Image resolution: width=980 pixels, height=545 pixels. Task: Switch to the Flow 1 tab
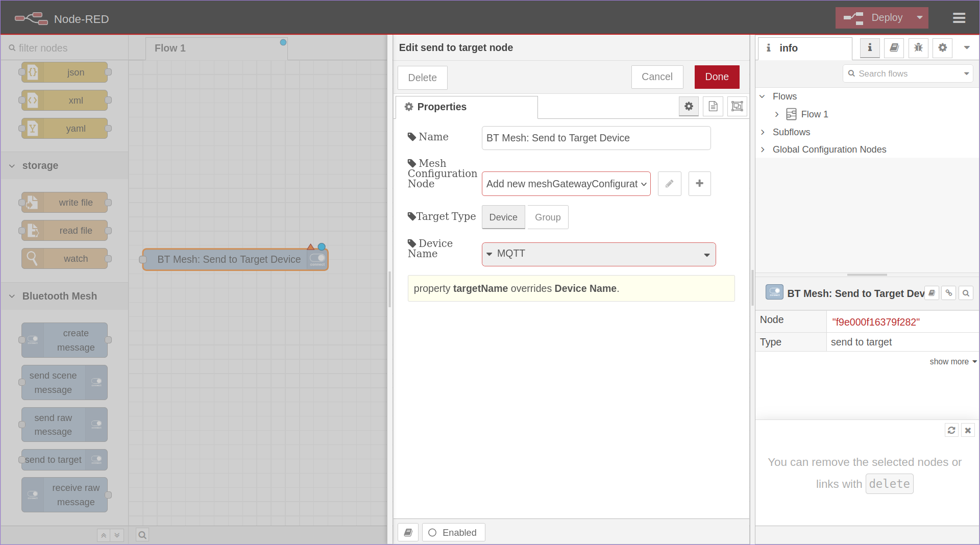170,48
